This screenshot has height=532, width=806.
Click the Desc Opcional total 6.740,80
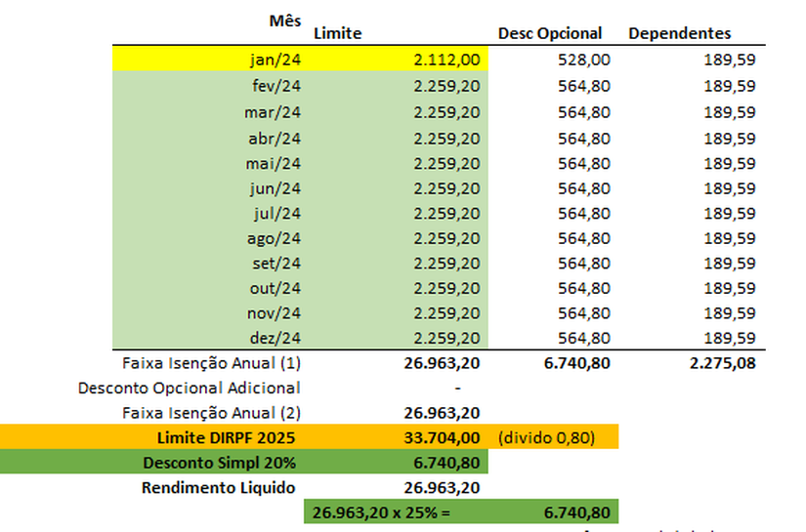tap(576, 363)
